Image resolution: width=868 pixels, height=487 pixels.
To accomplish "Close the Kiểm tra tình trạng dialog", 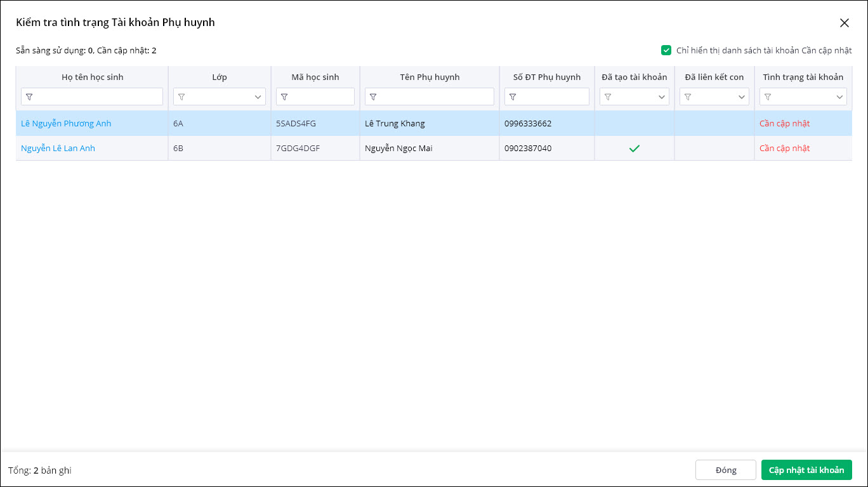I will 844,23.
